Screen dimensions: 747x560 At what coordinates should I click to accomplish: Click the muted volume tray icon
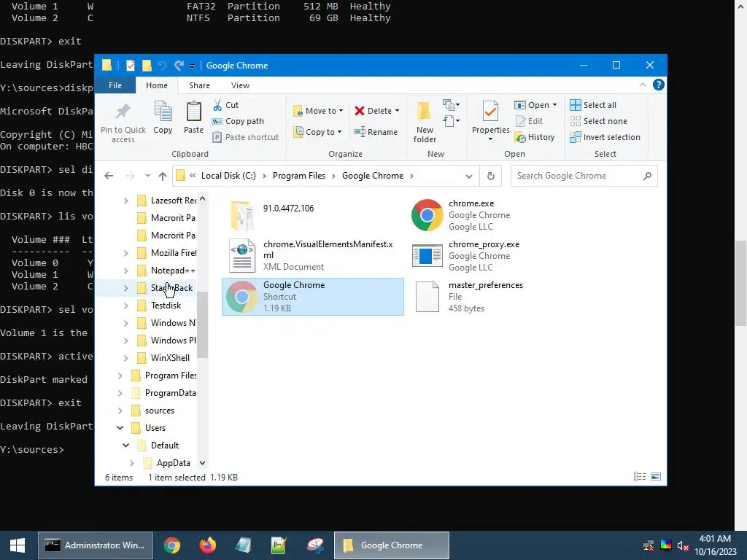tap(682, 545)
